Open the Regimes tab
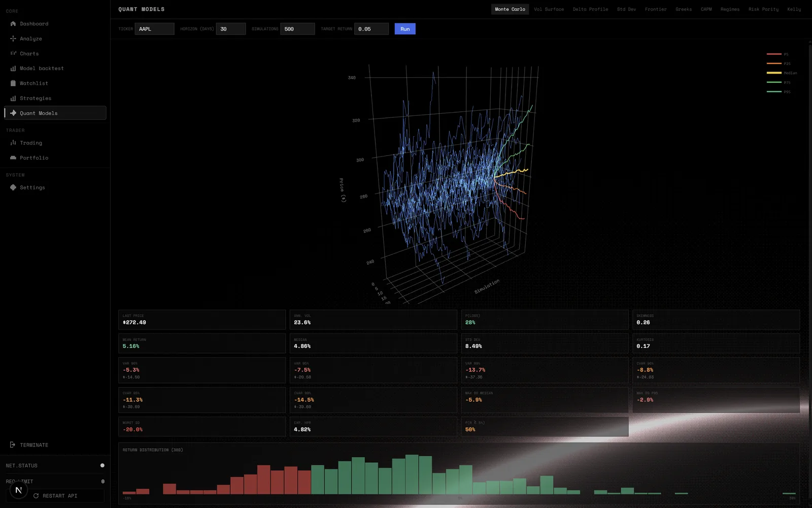Viewport: 812px width, 508px height. tap(730, 9)
